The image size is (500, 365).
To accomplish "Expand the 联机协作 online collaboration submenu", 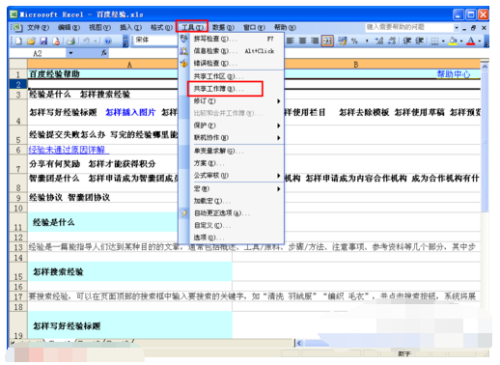I will pyautogui.click(x=232, y=137).
